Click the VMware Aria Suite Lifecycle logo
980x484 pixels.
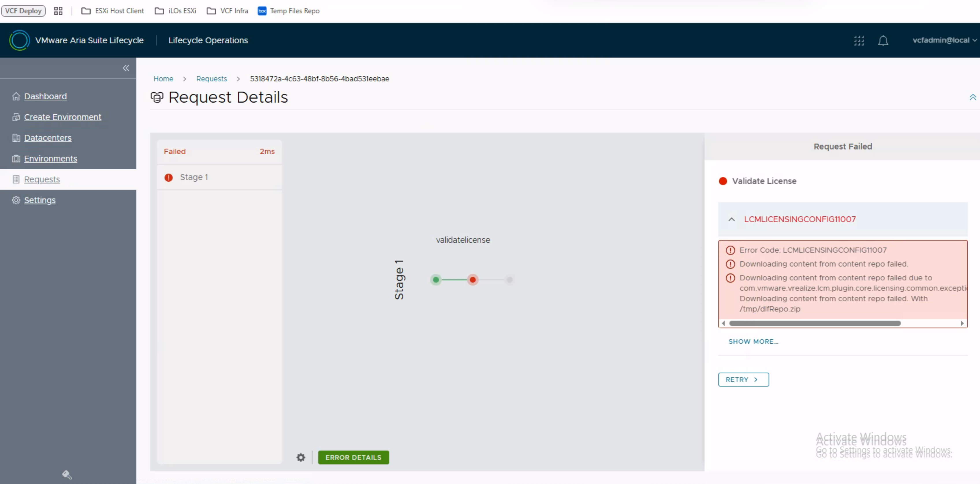coord(19,40)
